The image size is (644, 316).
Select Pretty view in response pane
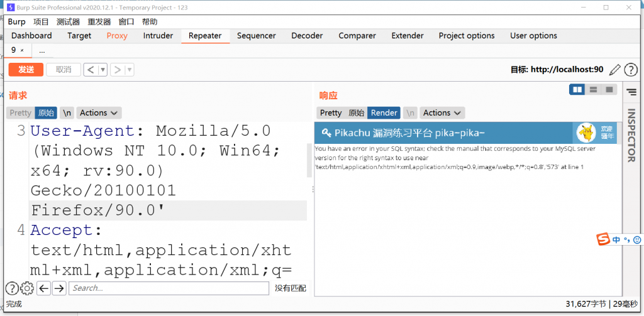[330, 113]
